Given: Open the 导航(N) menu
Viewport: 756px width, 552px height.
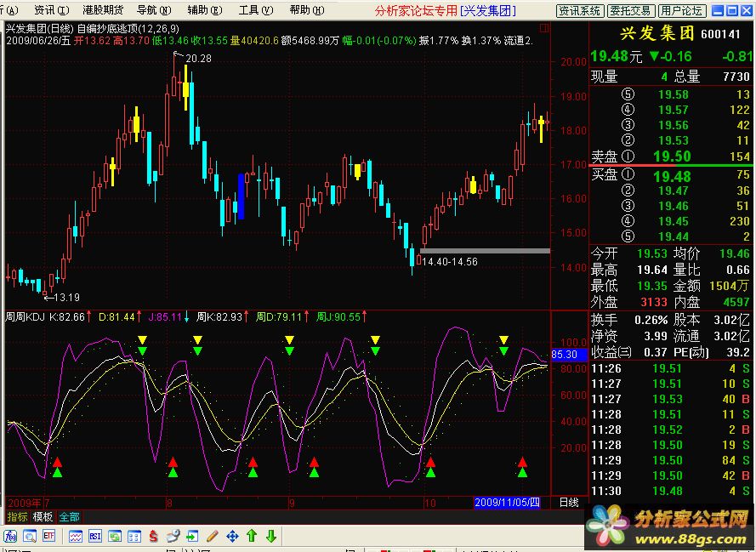Looking at the screenshot, I should click(154, 10).
